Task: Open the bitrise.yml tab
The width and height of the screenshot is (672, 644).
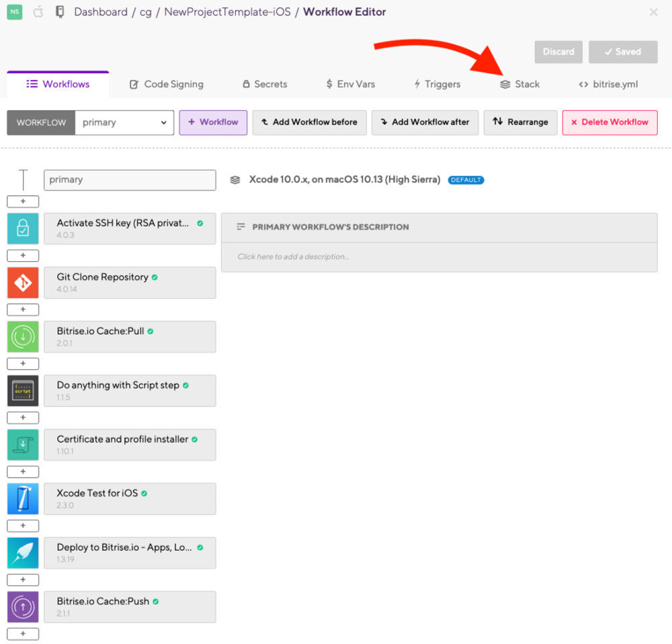Action: click(608, 85)
